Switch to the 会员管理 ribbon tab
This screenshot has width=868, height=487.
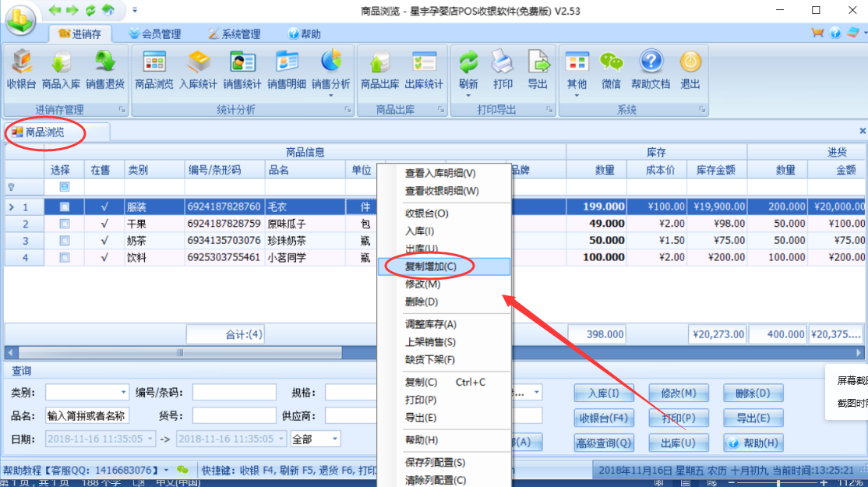(x=156, y=34)
